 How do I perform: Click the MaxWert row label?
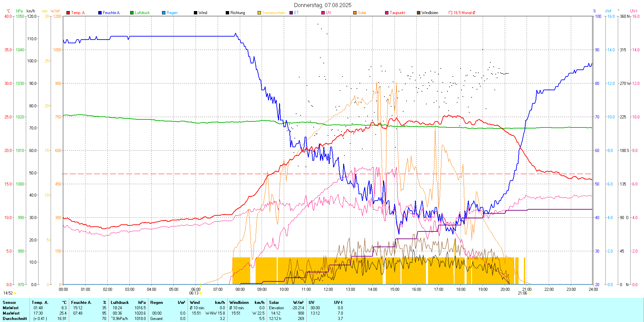(11, 313)
